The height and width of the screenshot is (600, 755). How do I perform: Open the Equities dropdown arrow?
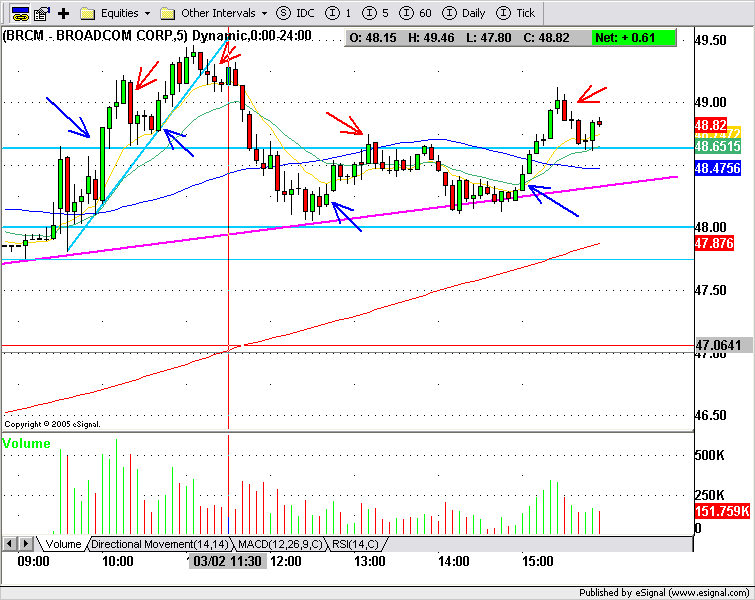[x=147, y=13]
